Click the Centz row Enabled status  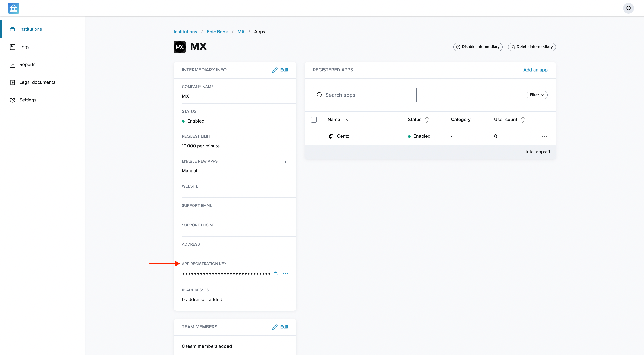(419, 136)
